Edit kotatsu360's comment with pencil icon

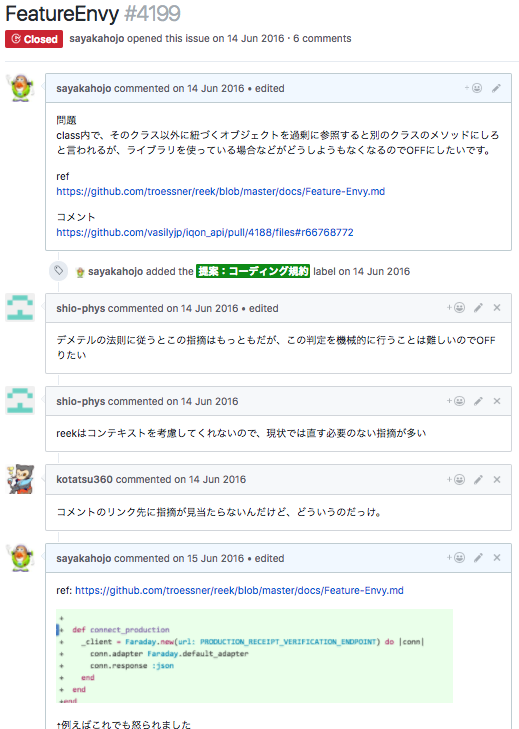(x=478, y=479)
